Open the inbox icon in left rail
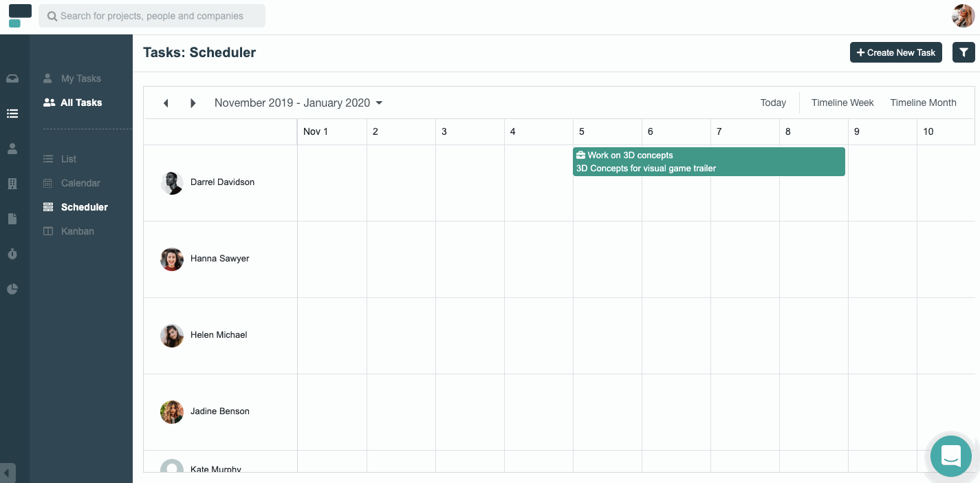 (12, 78)
